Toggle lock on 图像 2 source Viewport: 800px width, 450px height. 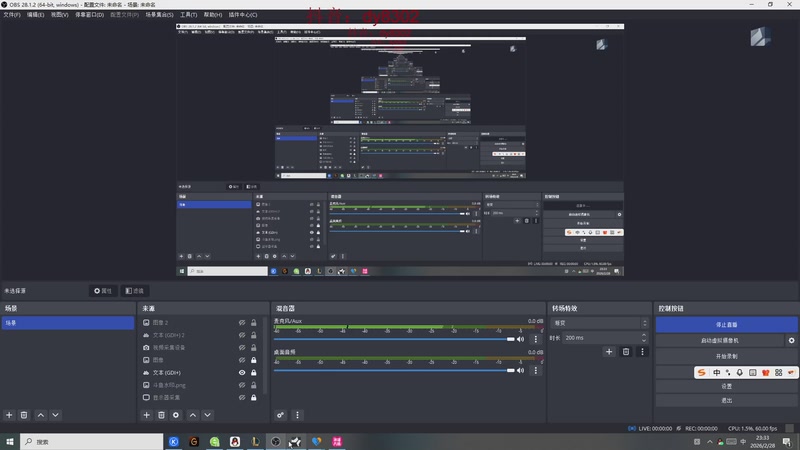coord(254,322)
